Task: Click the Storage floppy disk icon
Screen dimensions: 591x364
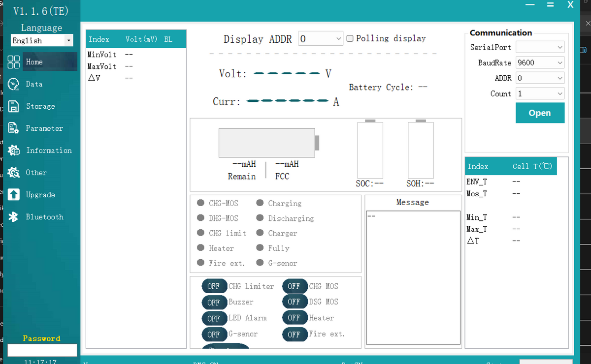Action: tap(14, 106)
